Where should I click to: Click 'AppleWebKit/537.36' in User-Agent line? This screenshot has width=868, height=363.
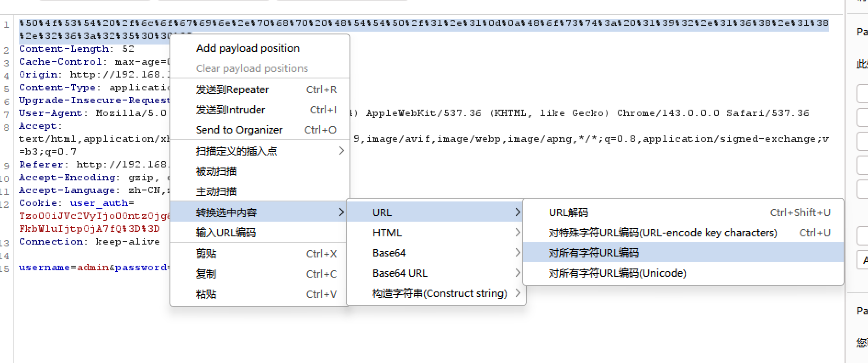click(423, 113)
